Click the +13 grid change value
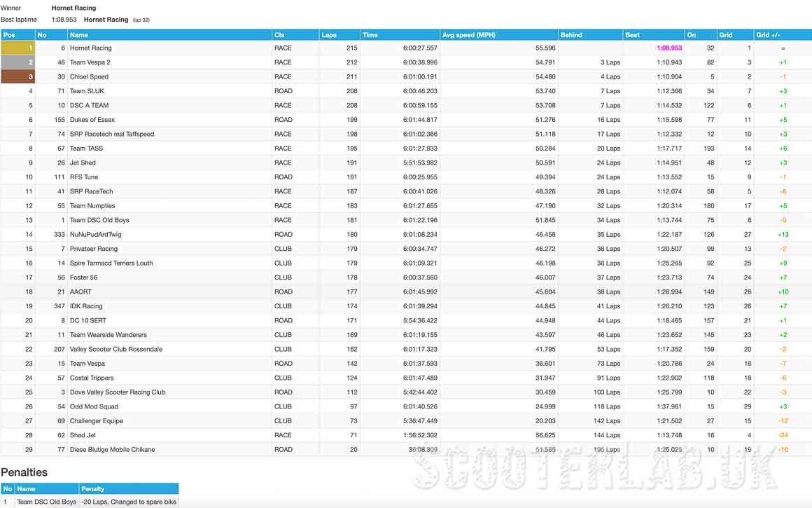 783,234
